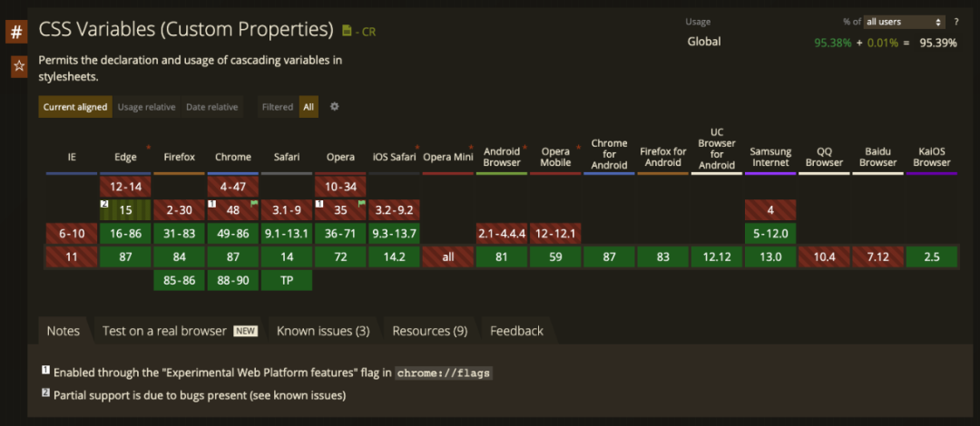Click the Opera Mini column header
The width and height of the screenshot is (980, 426).
pos(448,158)
